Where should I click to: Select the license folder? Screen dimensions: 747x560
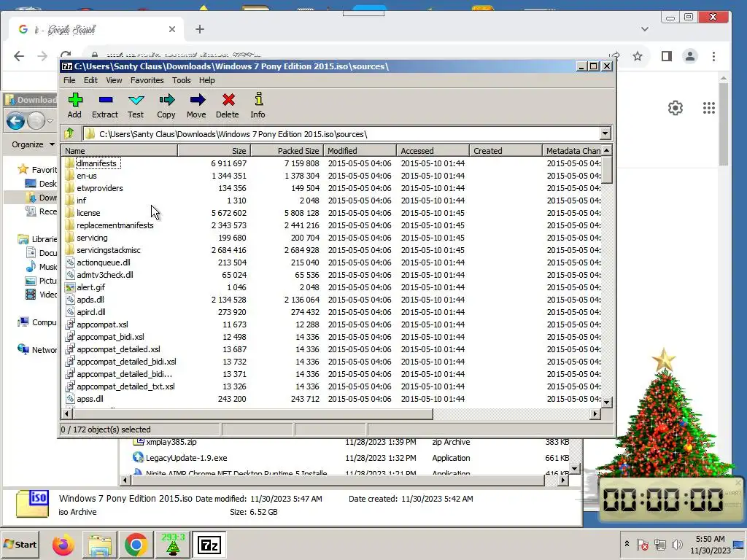pyautogui.click(x=88, y=213)
